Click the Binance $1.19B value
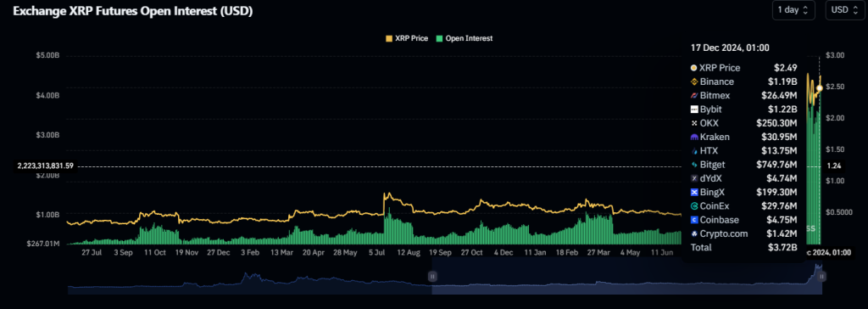Viewport: 868px width, 309px height. point(782,81)
